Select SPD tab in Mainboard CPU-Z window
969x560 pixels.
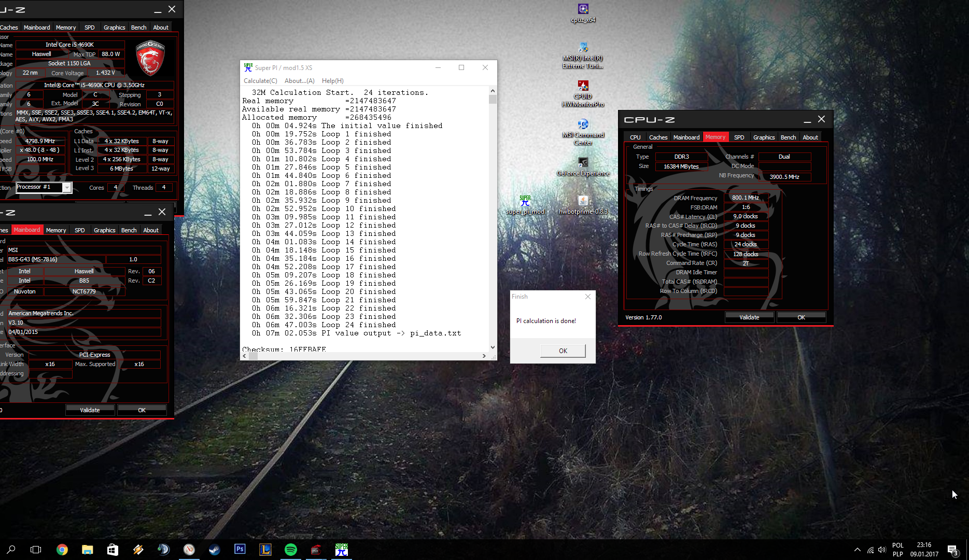[x=79, y=230]
